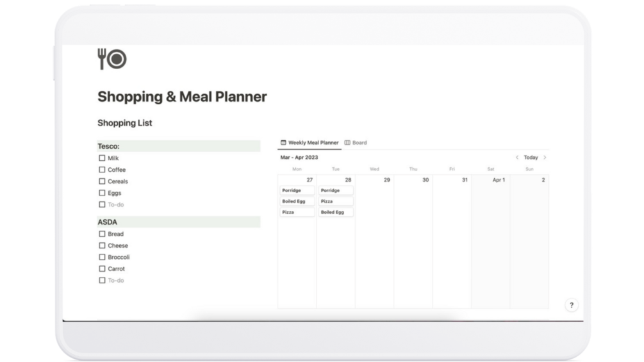644x362 pixels.
Task: Go to previous week with left chevron
Action: pos(517,158)
